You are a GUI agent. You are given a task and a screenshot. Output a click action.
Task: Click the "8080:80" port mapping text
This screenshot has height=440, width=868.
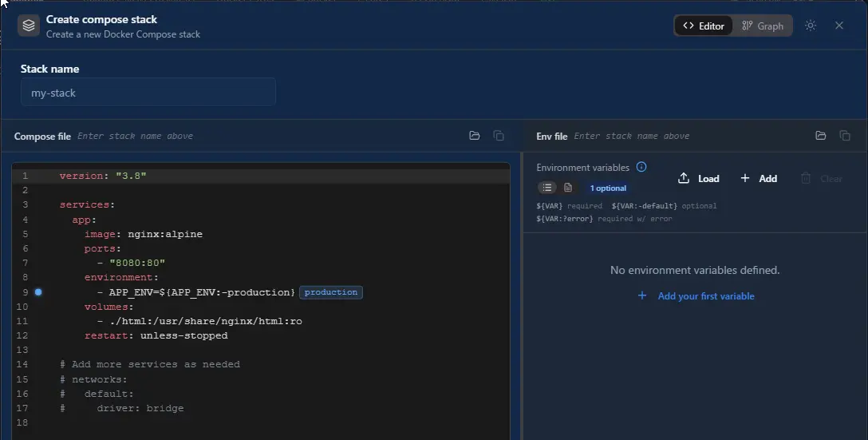(137, 263)
